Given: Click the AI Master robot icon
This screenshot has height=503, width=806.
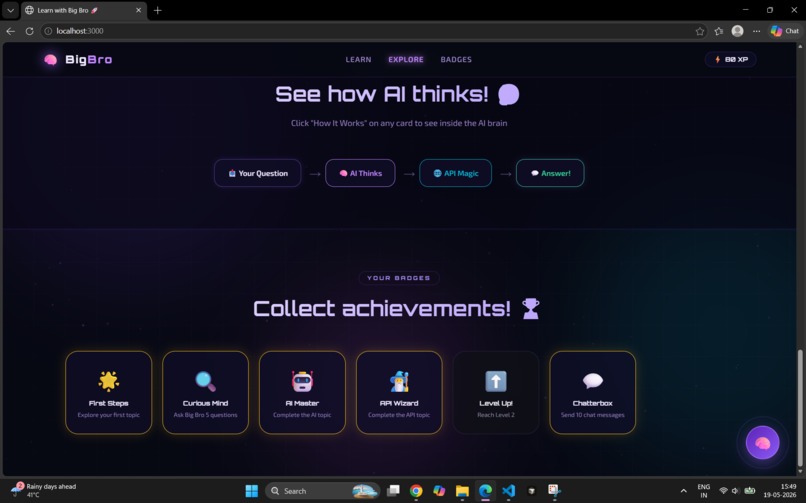Looking at the screenshot, I should [302, 381].
